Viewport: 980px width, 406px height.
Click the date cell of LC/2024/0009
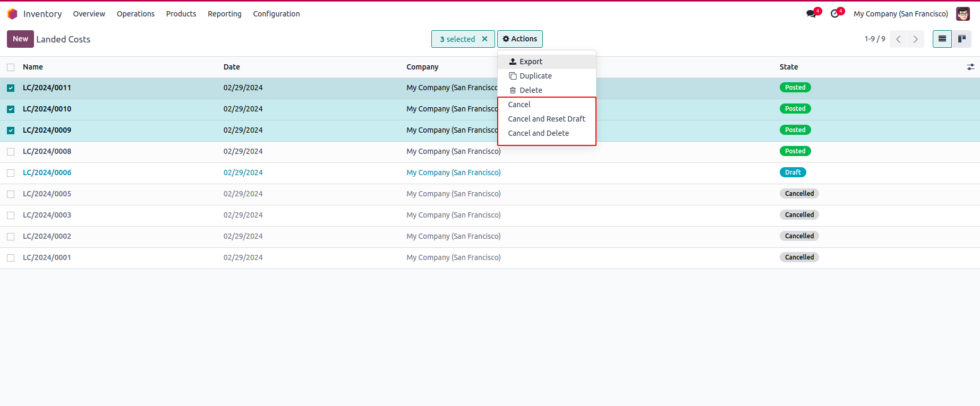pos(243,130)
